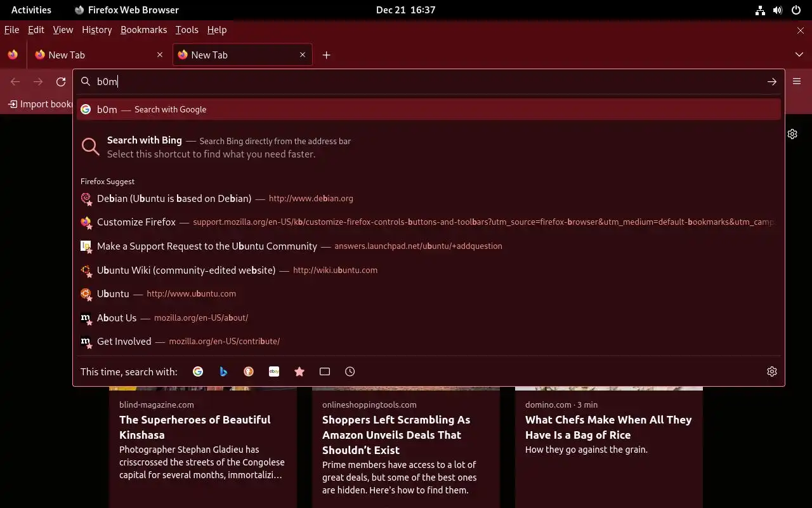This screenshot has width=812, height=508.
Task: Click the Google icon in b0m suggestion row
Action: pyautogui.click(x=86, y=109)
